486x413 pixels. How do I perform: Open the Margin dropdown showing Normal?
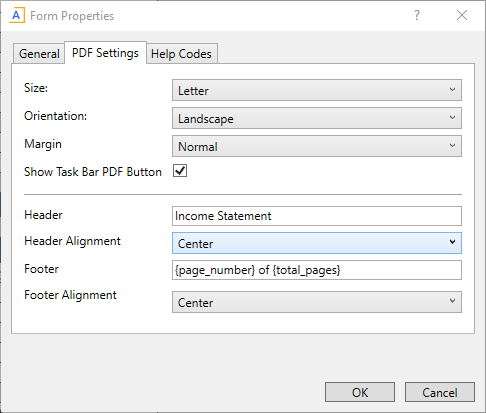317,146
